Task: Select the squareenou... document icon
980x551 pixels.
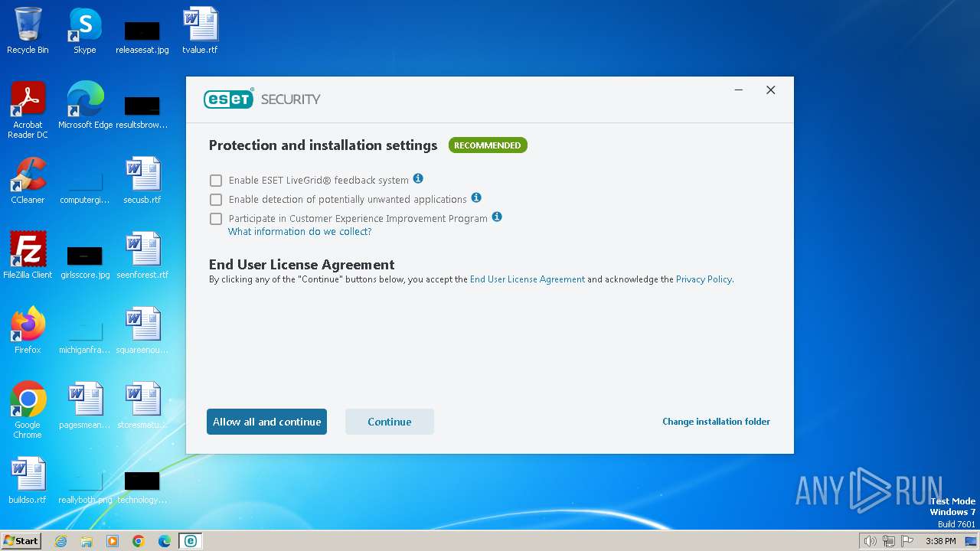Action: (142, 331)
